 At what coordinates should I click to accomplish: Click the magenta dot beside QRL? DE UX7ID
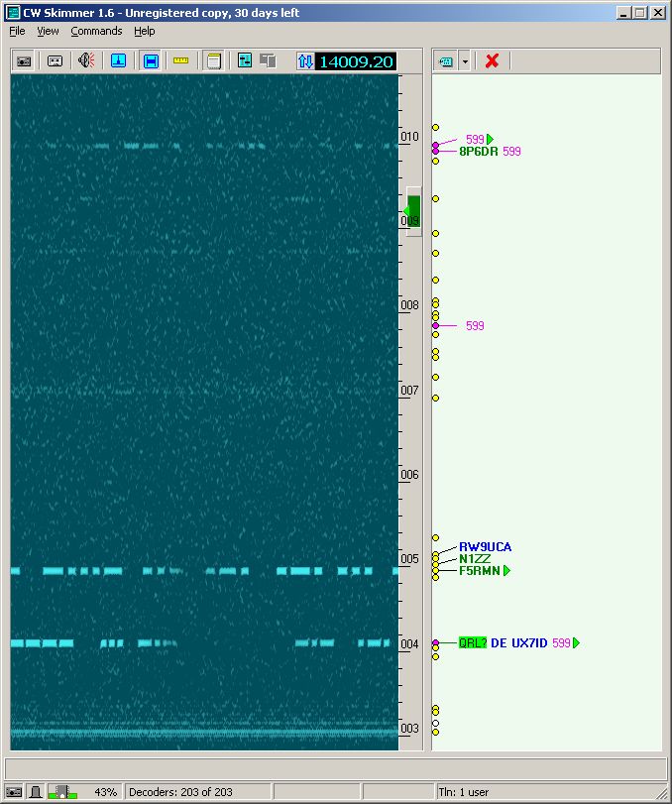436,643
